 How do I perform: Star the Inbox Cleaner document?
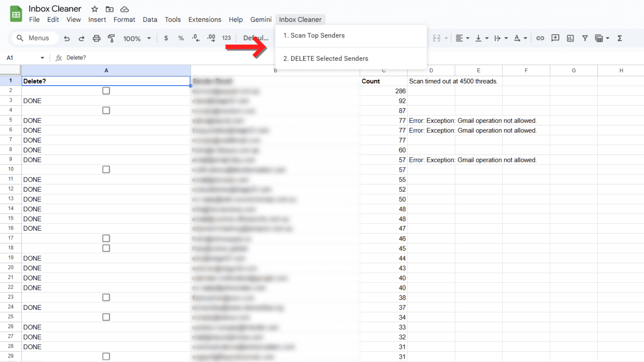(95, 9)
